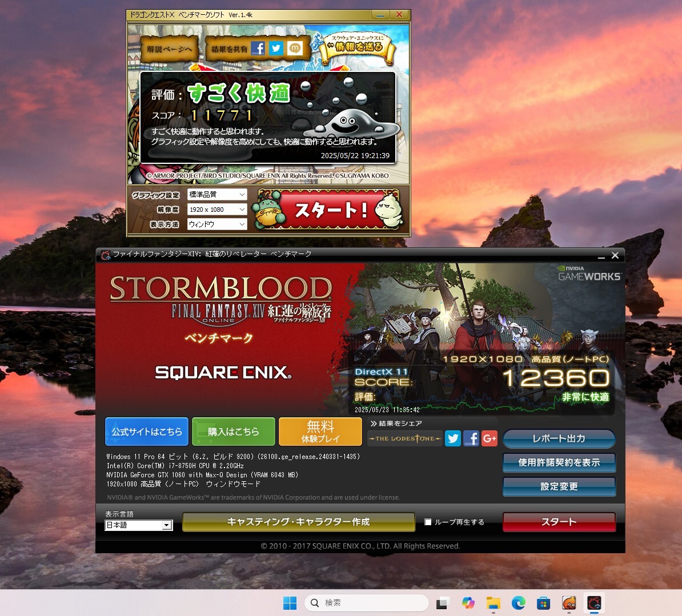Click Twitter icon in Stormblood benchmark window
The height and width of the screenshot is (616, 682).
pyautogui.click(x=453, y=438)
